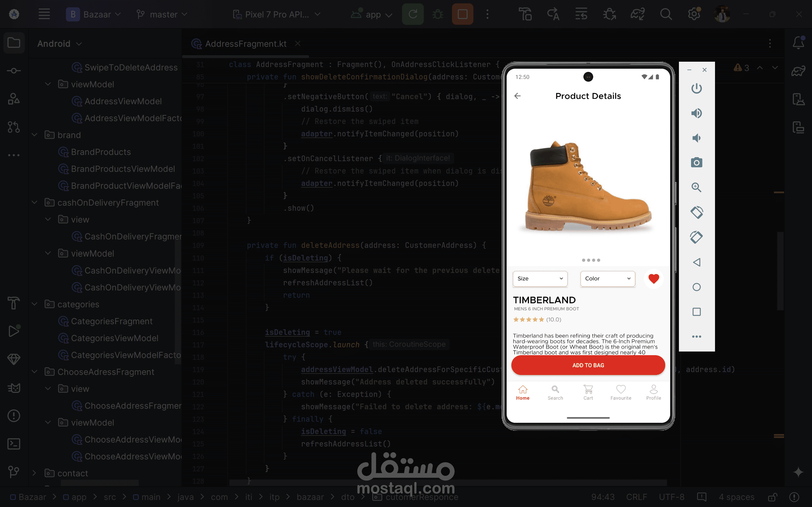This screenshot has width=812, height=507.
Task: Collapse the brand folder in project tree
Action: point(35,135)
